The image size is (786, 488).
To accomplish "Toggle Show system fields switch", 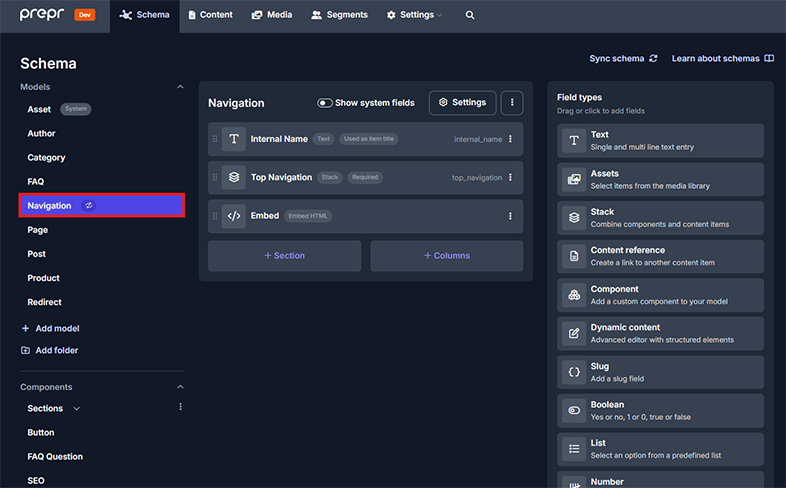I will tap(325, 103).
